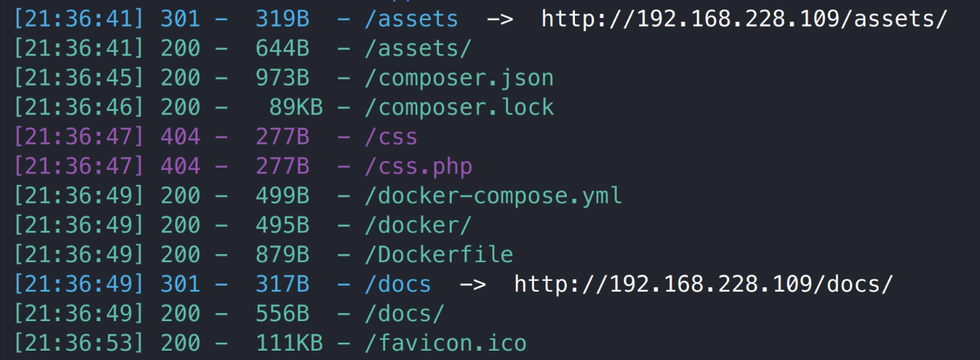This screenshot has width=980, height=360.
Task: Click the /docker/ directory path
Action: point(418,225)
